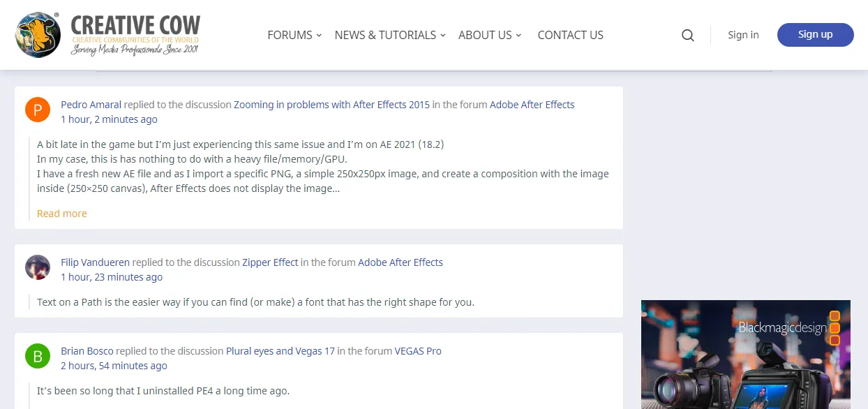Open the CONTACT US page
868x409 pixels.
(x=570, y=35)
